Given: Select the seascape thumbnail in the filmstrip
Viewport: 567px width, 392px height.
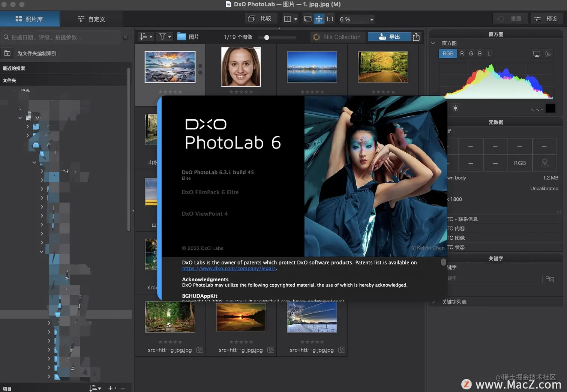Looking at the screenshot, I should [169, 66].
